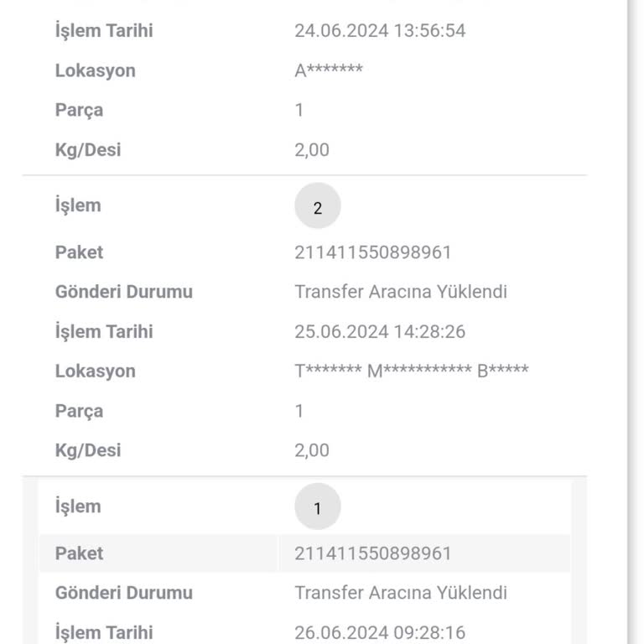Image resolution: width=644 pixels, height=644 pixels.
Task: Click the date 24.06.2024 13:56:54
Action: 380,31
